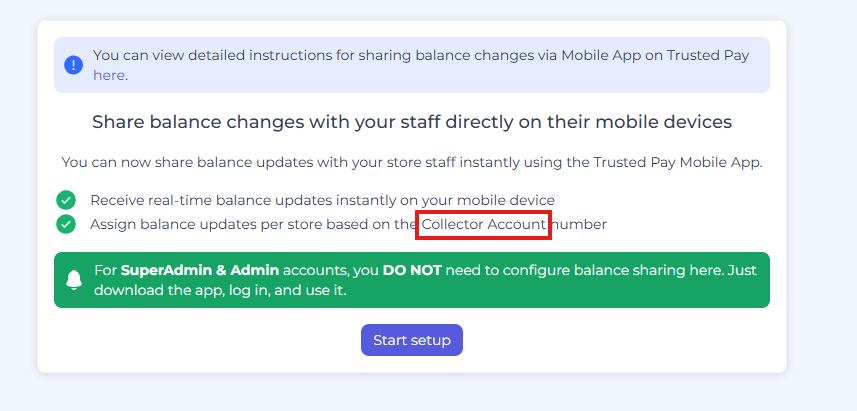Click the white bell notification icon
857x411 pixels.
pyautogui.click(x=74, y=280)
